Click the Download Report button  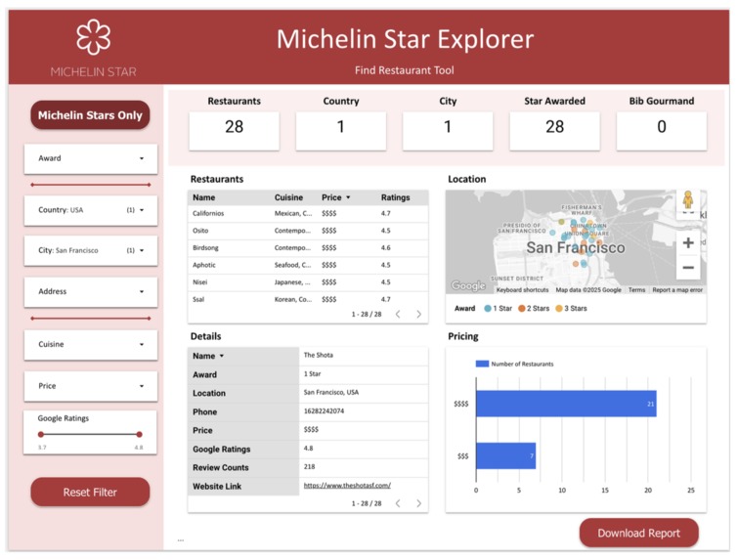638,534
